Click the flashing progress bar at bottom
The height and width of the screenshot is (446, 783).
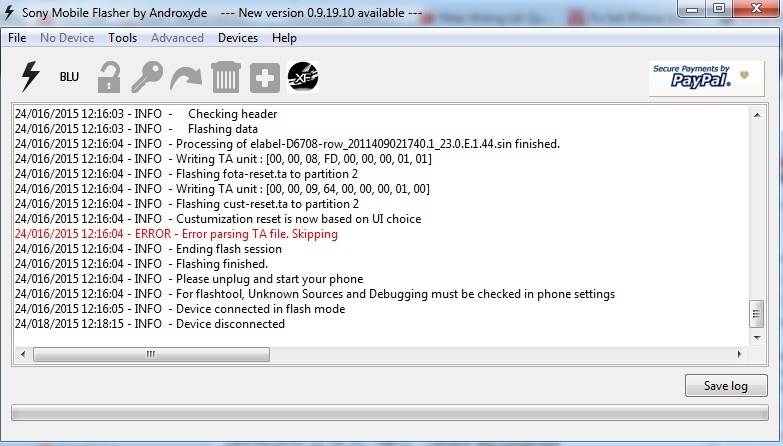pos(390,413)
